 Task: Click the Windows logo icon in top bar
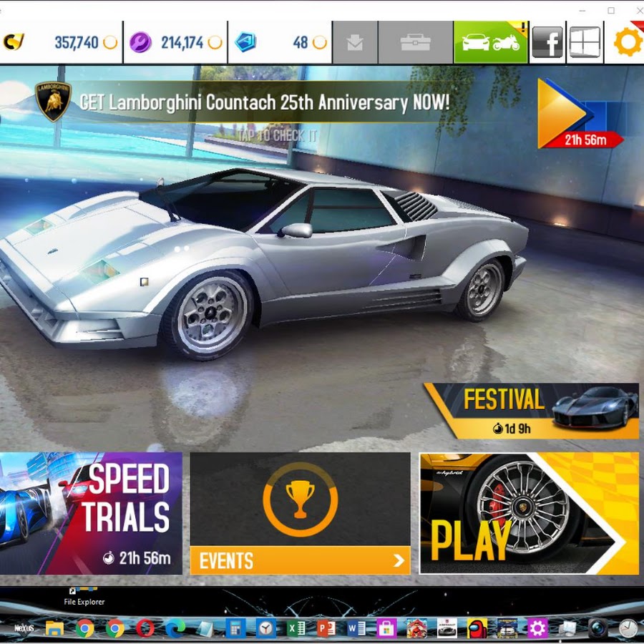585,42
